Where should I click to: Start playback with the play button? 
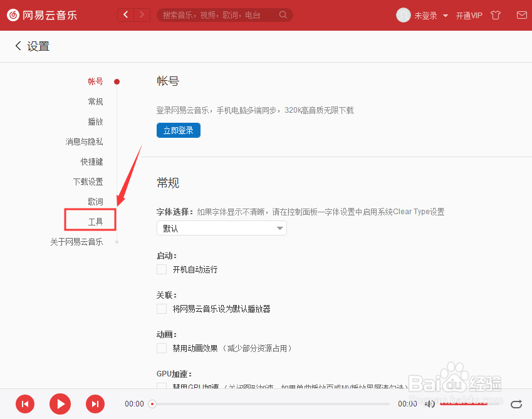pyautogui.click(x=60, y=404)
